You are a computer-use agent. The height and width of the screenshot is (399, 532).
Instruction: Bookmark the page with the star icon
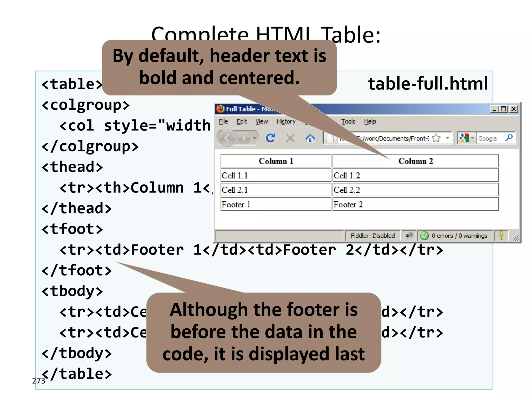click(436, 138)
